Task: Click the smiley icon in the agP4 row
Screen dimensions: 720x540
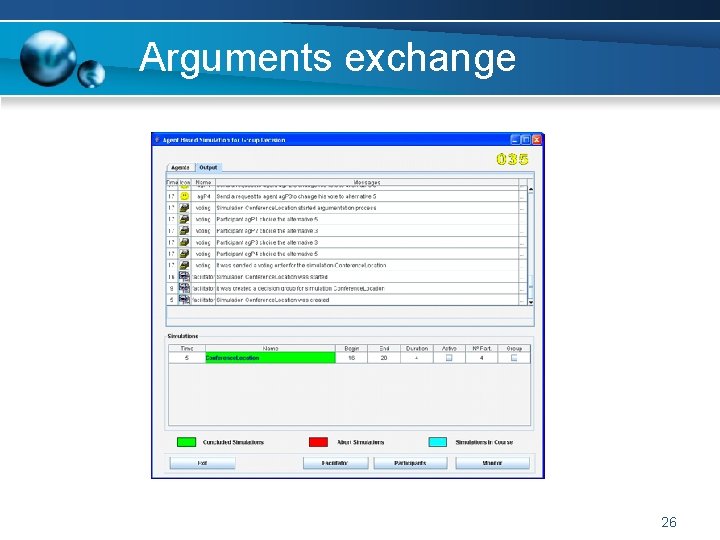Action: 184,196
